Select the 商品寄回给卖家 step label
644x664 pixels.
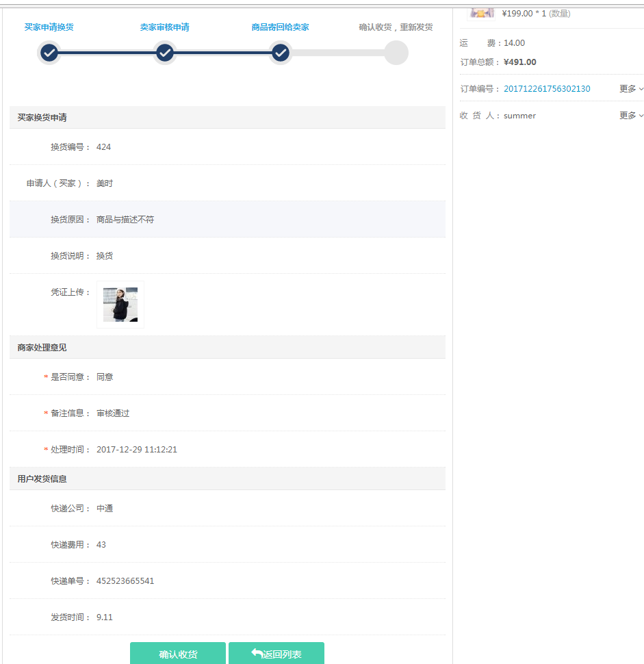[x=280, y=27]
